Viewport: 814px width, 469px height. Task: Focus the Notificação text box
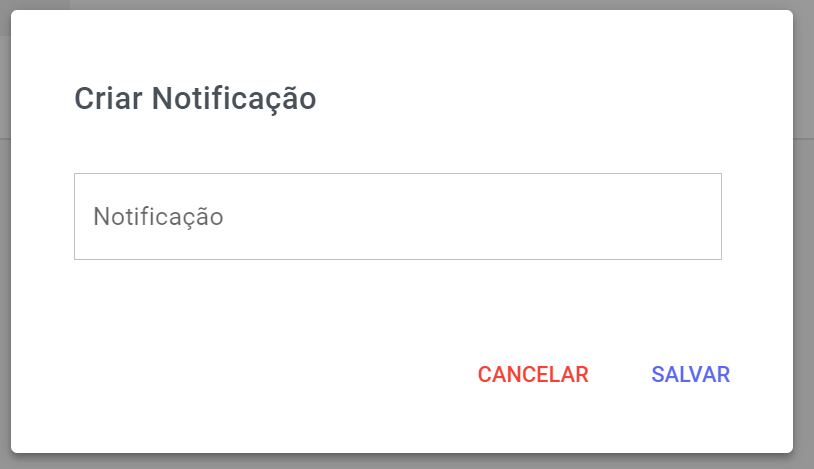click(x=397, y=216)
